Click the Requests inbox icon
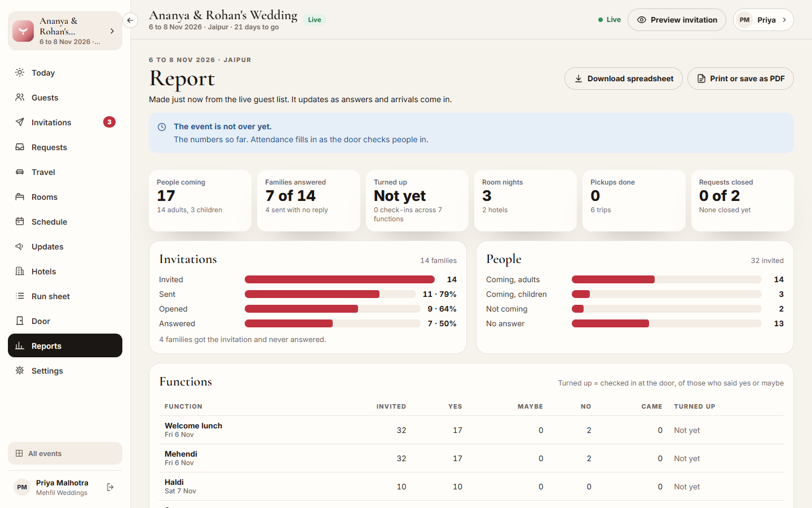Screen dimensions: 812x508 [x=20, y=147]
